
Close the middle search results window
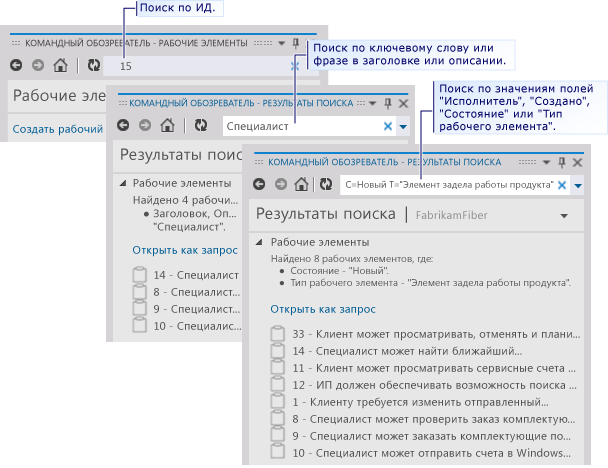(x=403, y=104)
